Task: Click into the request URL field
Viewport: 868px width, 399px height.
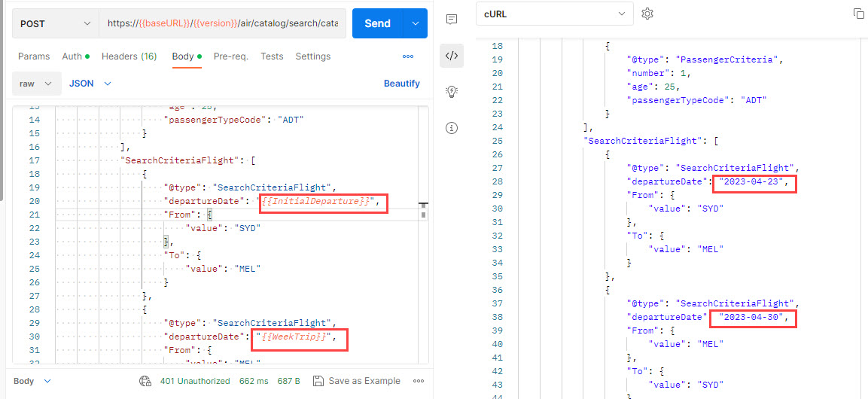Action: [222, 23]
